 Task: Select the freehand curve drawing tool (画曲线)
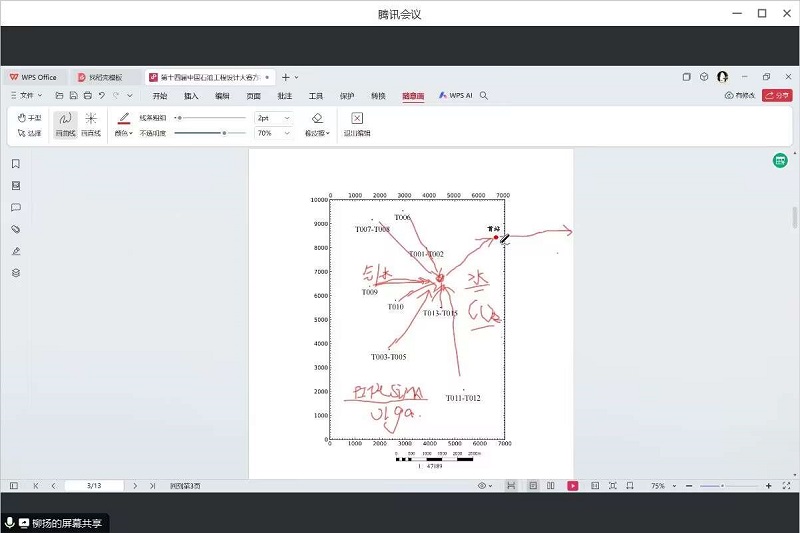point(64,122)
